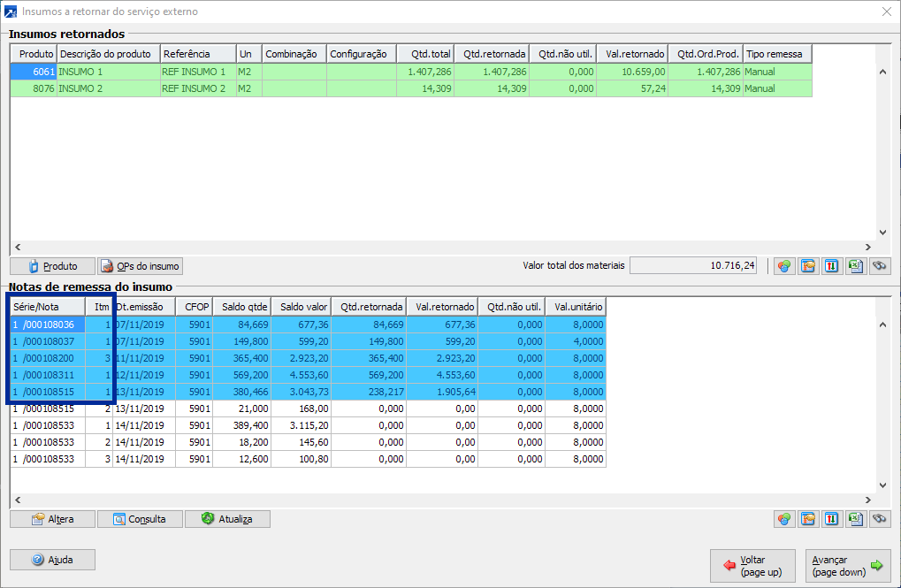
Task: Open Ajuda help button
Action: click(x=52, y=560)
